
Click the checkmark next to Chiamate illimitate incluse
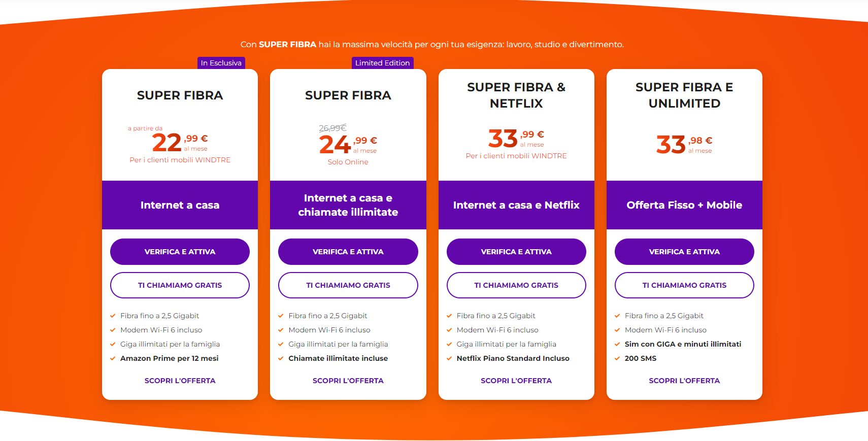[281, 358]
